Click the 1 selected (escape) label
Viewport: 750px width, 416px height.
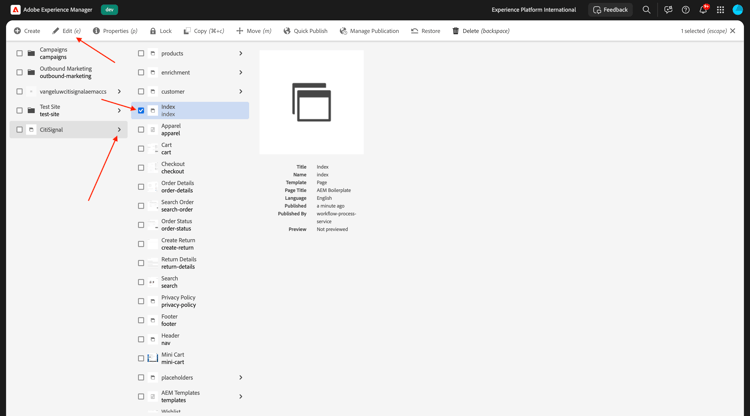pos(704,31)
